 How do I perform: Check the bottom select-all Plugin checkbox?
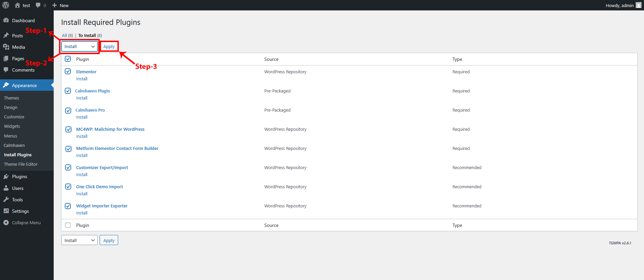[68, 225]
